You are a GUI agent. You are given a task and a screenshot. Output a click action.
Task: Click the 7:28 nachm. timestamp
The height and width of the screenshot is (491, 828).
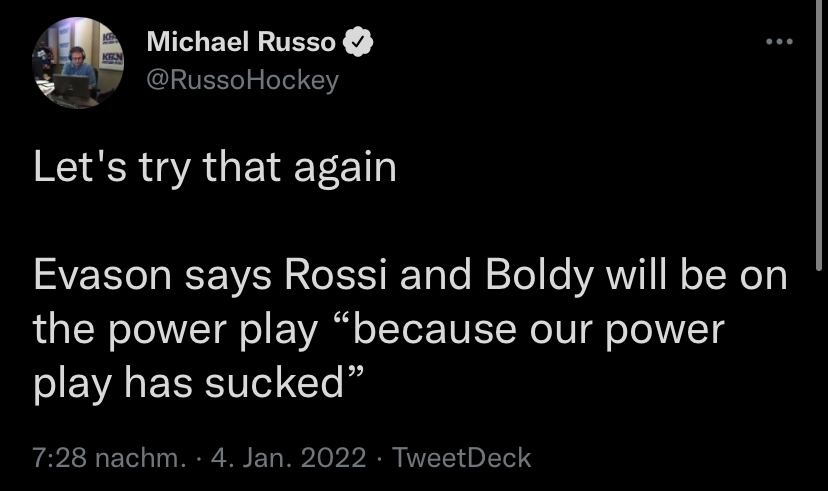108,458
